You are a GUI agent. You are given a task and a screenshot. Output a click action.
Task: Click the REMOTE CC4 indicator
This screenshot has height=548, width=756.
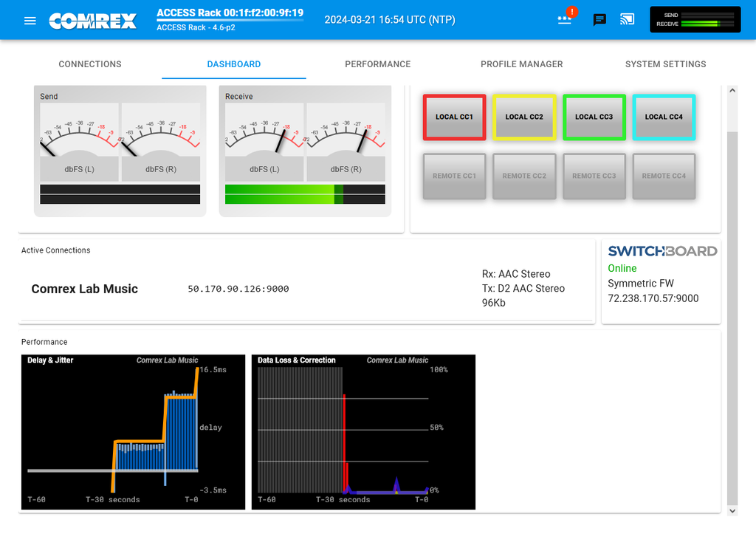[x=664, y=176]
